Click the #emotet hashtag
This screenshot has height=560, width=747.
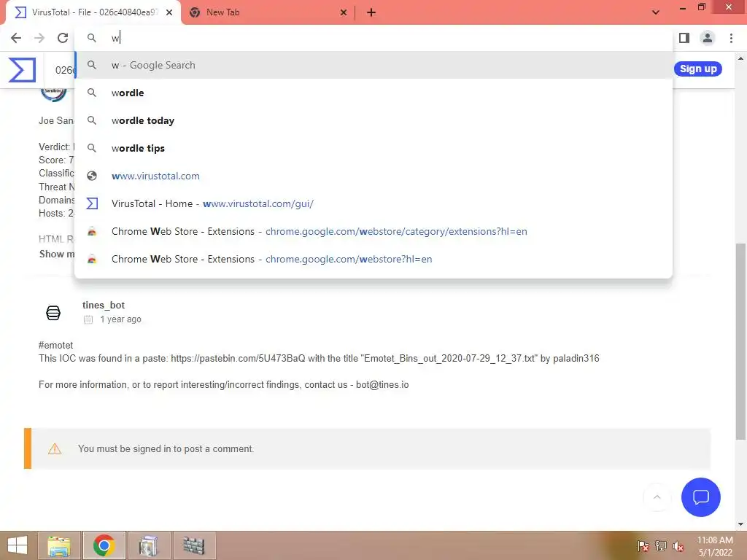click(55, 345)
